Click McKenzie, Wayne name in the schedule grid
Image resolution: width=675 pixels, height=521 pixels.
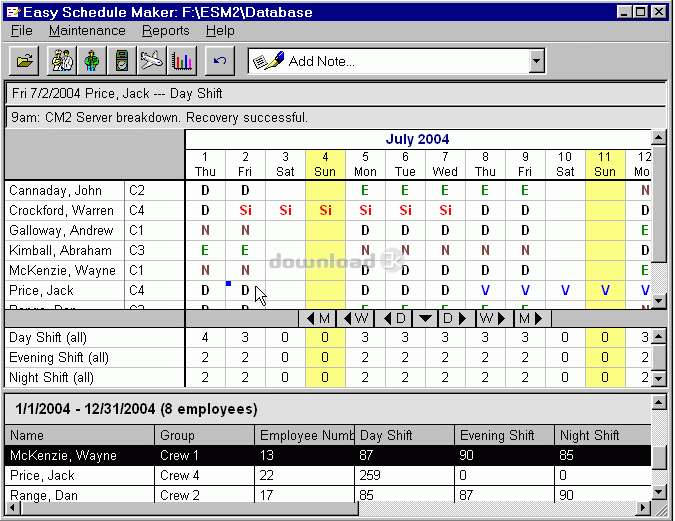click(x=62, y=270)
